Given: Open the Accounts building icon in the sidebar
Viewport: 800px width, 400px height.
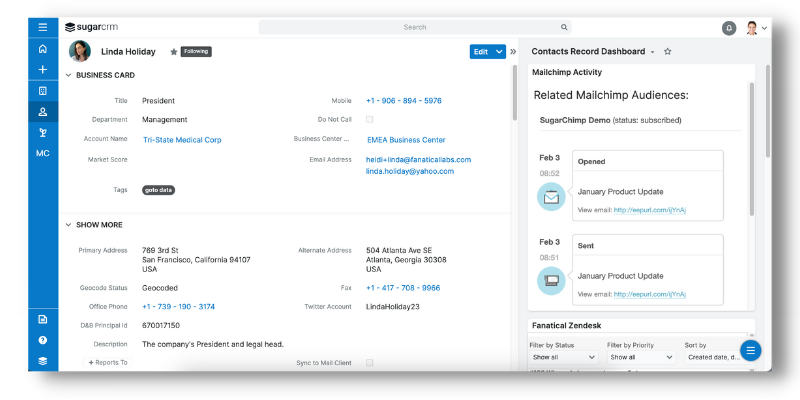Looking at the screenshot, I should pos(43,91).
